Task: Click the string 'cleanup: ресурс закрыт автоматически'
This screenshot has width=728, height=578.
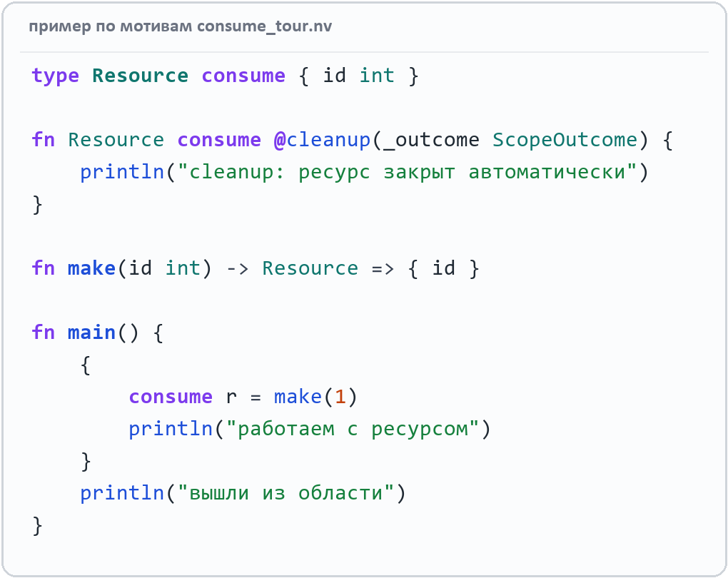Action: (407, 172)
